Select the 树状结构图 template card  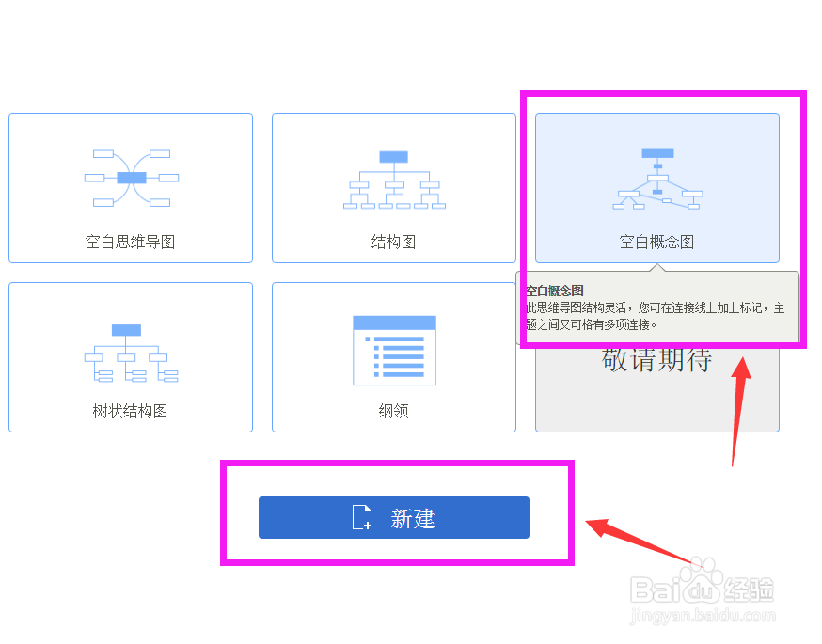point(130,357)
